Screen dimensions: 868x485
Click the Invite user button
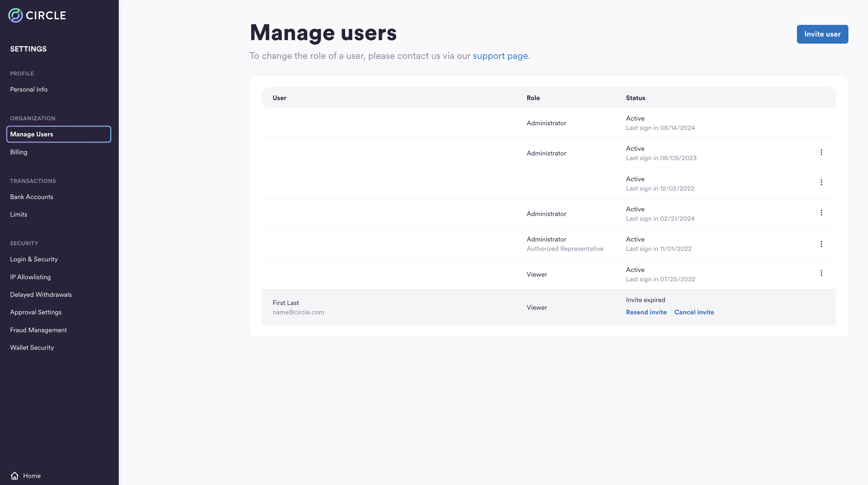(822, 34)
